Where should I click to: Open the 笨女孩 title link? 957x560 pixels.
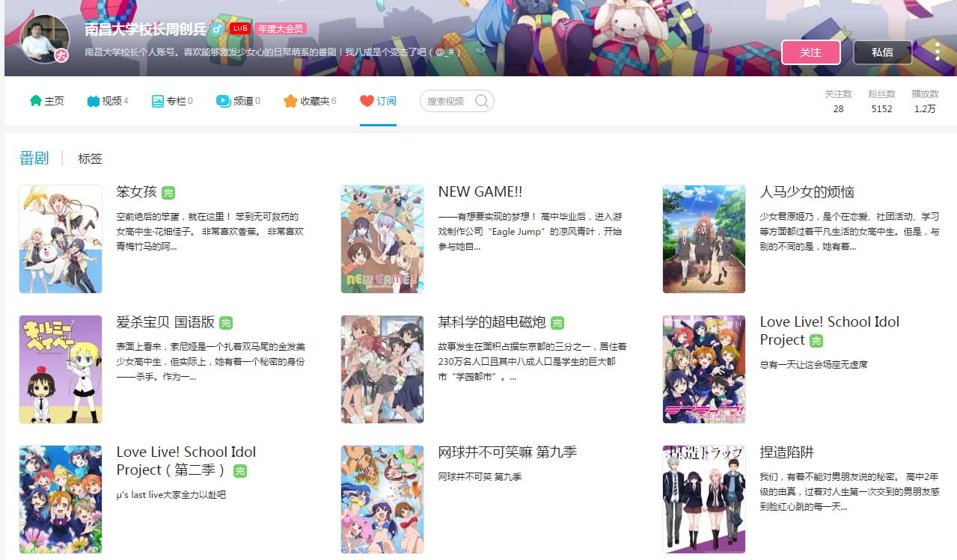tap(137, 192)
